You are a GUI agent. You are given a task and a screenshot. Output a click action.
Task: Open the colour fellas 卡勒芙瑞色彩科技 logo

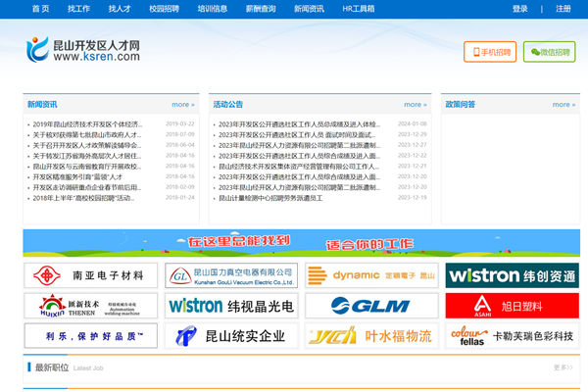(513, 336)
